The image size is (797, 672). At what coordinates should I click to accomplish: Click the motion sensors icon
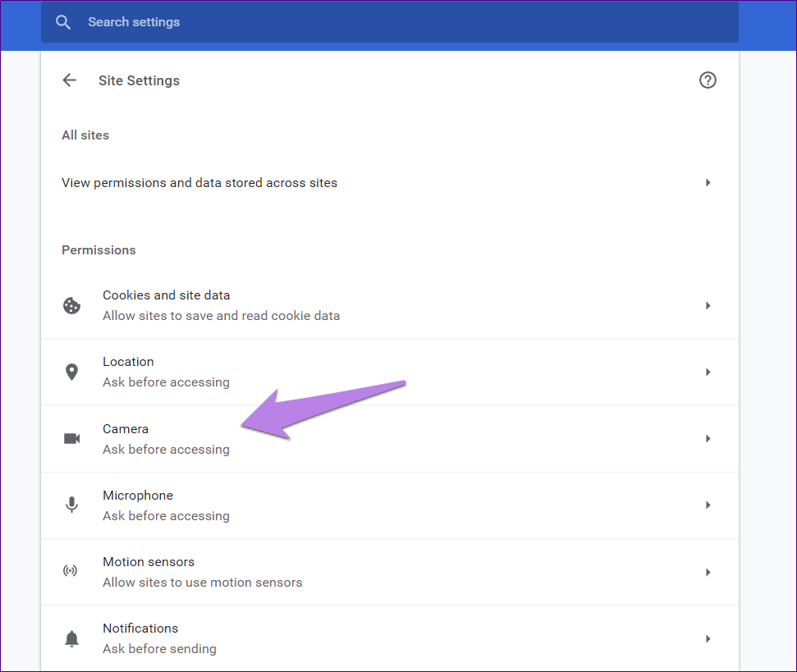tap(72, 572)
